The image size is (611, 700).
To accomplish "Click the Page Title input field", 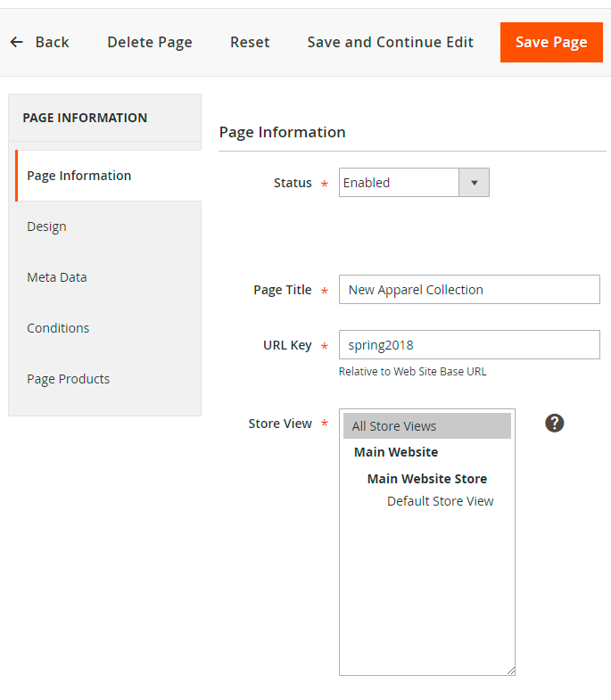I will 469,290.
